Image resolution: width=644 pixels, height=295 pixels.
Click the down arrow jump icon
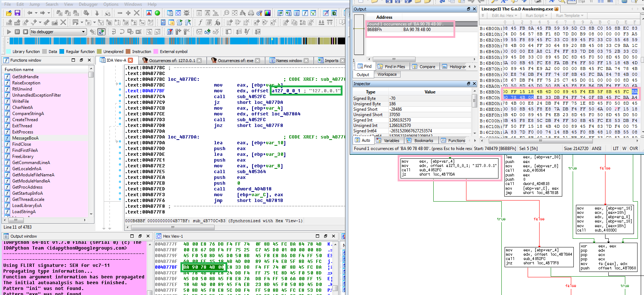[97, 13]
